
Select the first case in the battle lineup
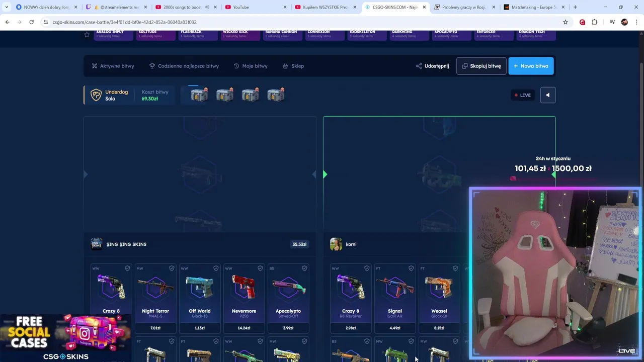click(199, 95)
